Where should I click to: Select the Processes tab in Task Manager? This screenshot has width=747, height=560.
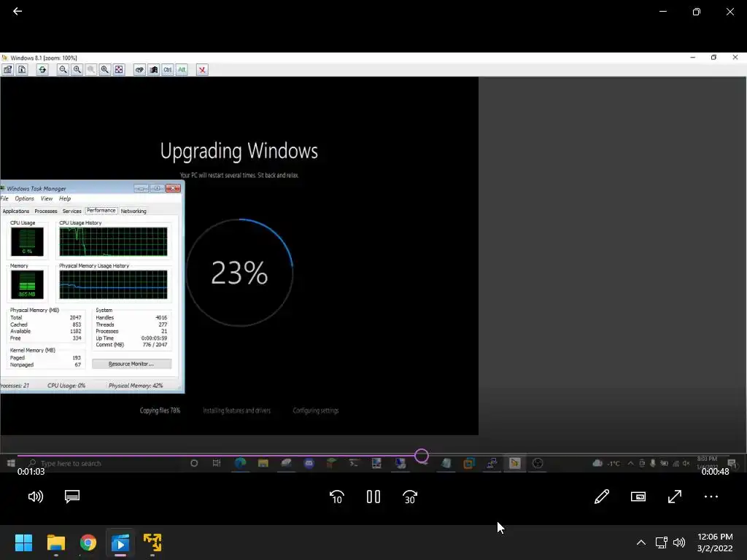tap(46, 211)
